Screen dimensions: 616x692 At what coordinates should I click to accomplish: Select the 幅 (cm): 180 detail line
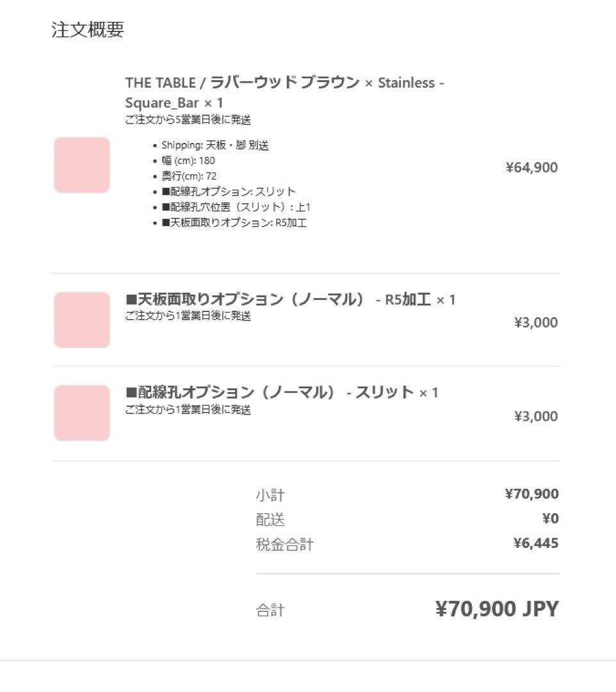pos(188,161)
